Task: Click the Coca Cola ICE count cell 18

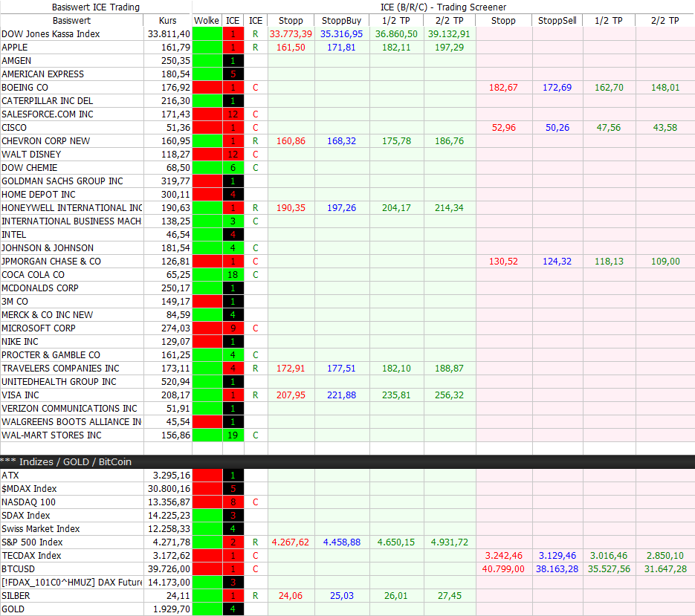Action: point(233,275)
